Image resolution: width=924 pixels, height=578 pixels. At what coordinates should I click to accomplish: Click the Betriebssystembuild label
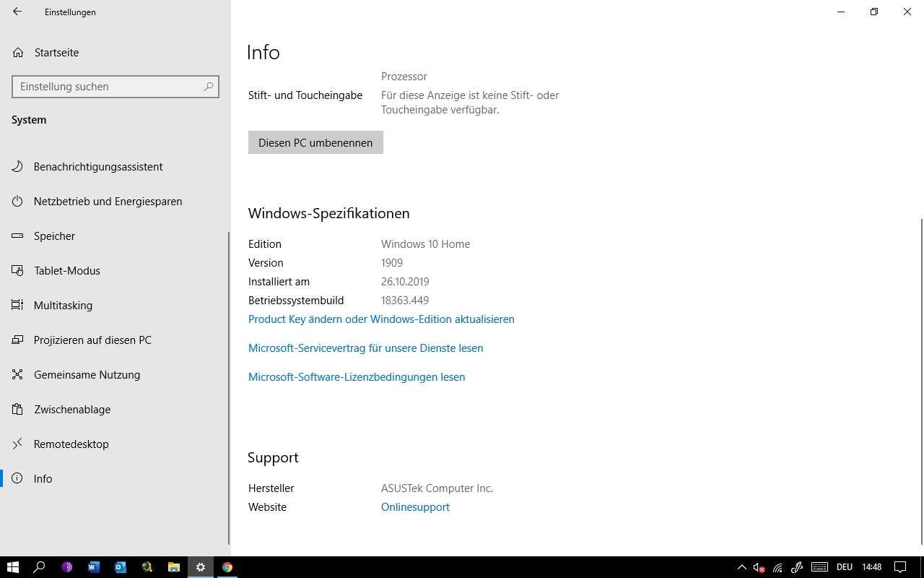click(x=296, y=301)
